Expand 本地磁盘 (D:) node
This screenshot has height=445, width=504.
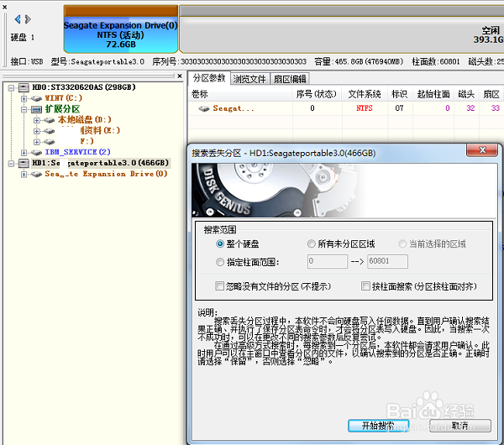point(37,120)
